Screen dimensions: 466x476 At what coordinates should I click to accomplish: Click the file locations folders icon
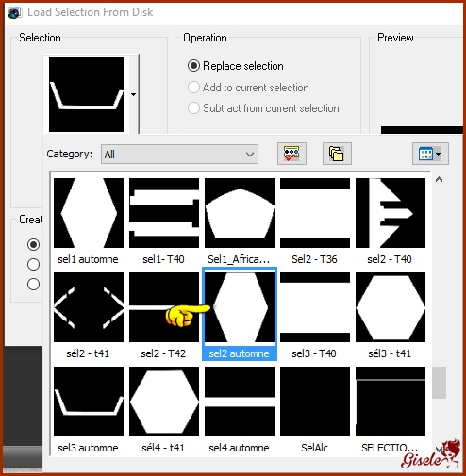click(x=337, y=154)
